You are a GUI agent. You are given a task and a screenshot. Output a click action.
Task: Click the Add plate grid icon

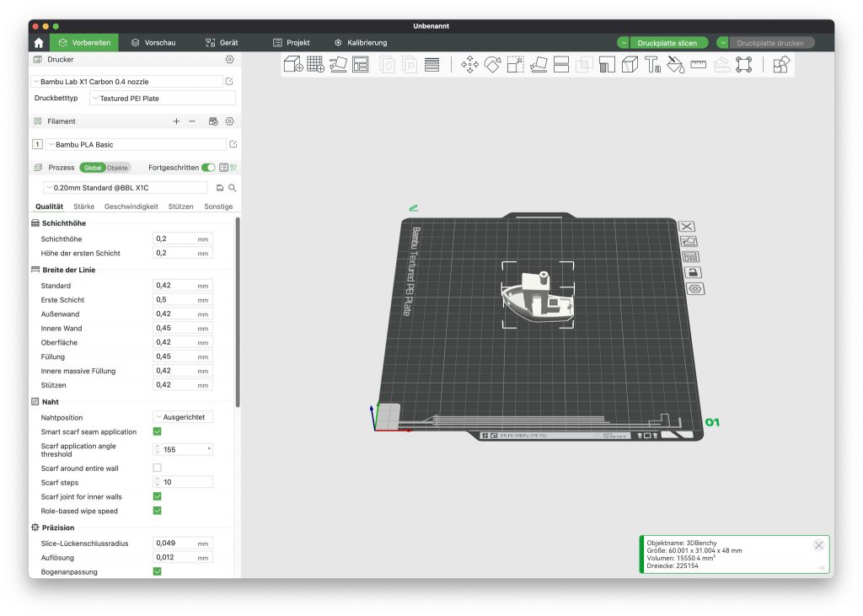point(315,65)
